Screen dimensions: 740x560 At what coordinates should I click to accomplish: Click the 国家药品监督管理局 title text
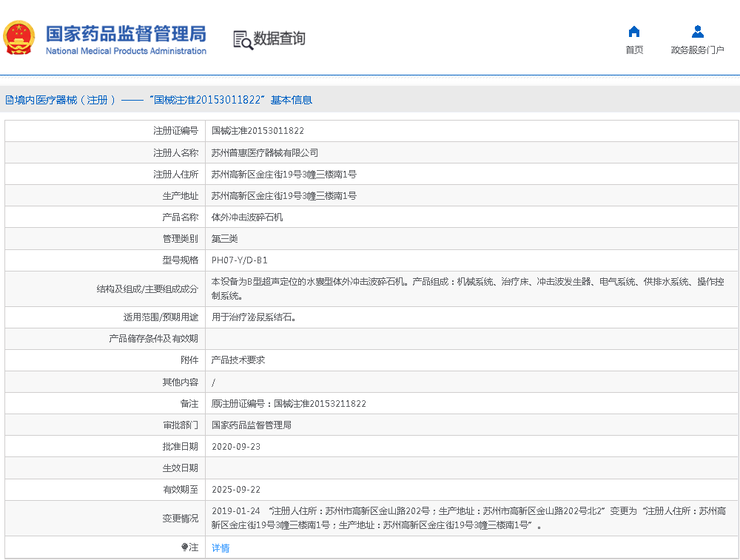(126, 33)
